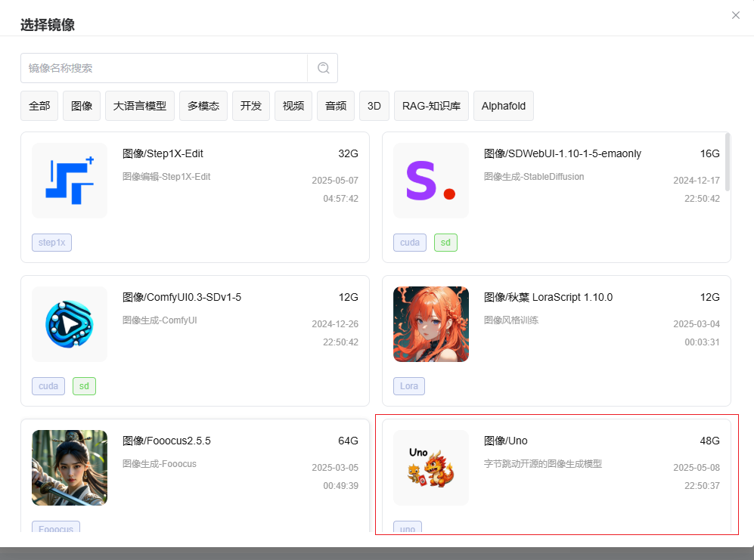
Task: Click the 2025-03-04 date text
Action: [697, 324]
